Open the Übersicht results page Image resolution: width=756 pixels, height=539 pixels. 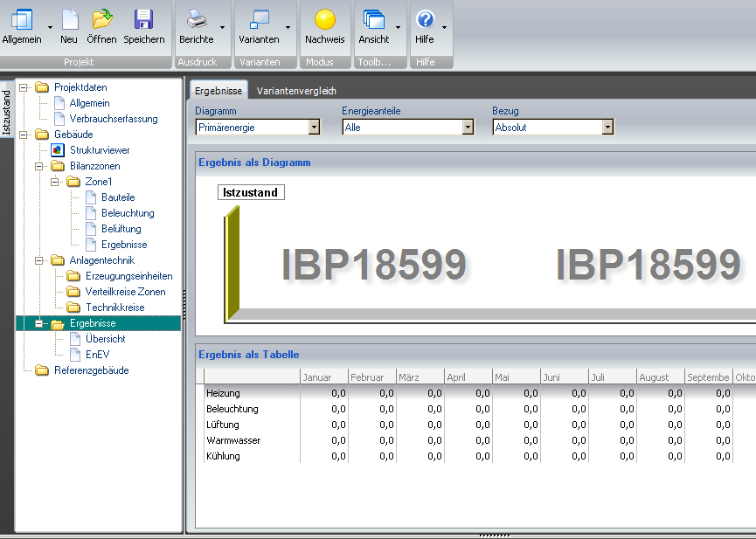pos(105,339)
